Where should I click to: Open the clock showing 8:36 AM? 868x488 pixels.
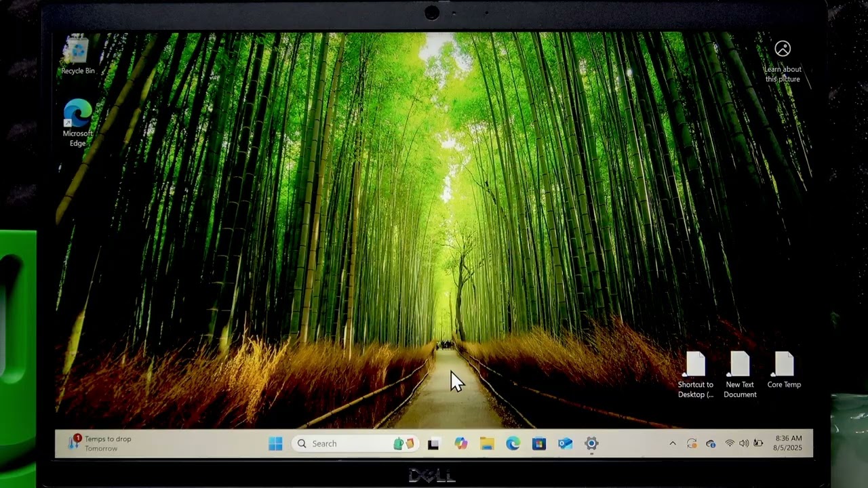tap(788, 443)
